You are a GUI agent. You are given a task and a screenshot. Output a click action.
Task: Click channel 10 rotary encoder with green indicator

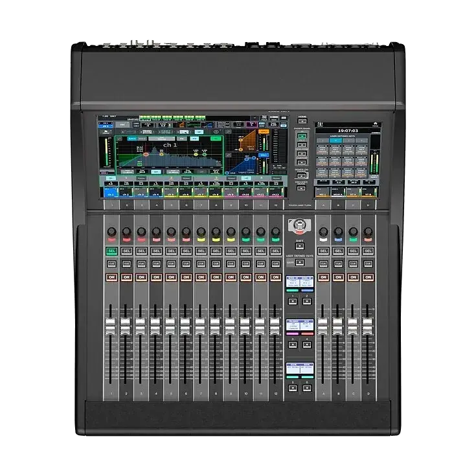[246, 232]
